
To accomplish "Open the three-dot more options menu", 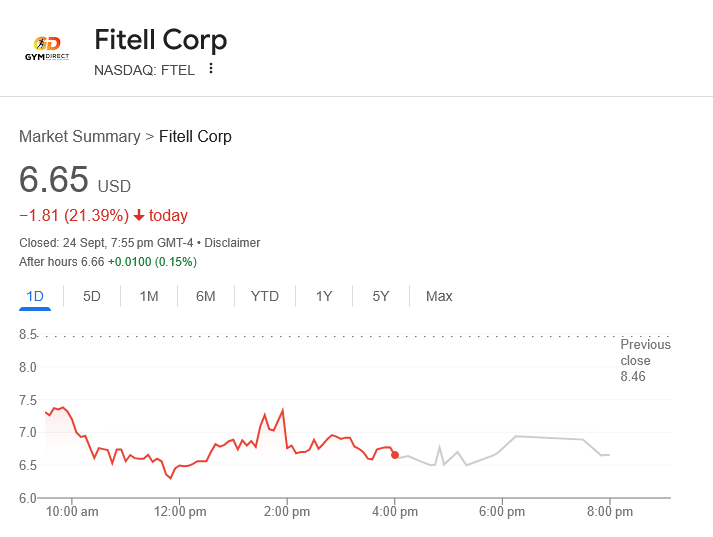I will 211,69.
